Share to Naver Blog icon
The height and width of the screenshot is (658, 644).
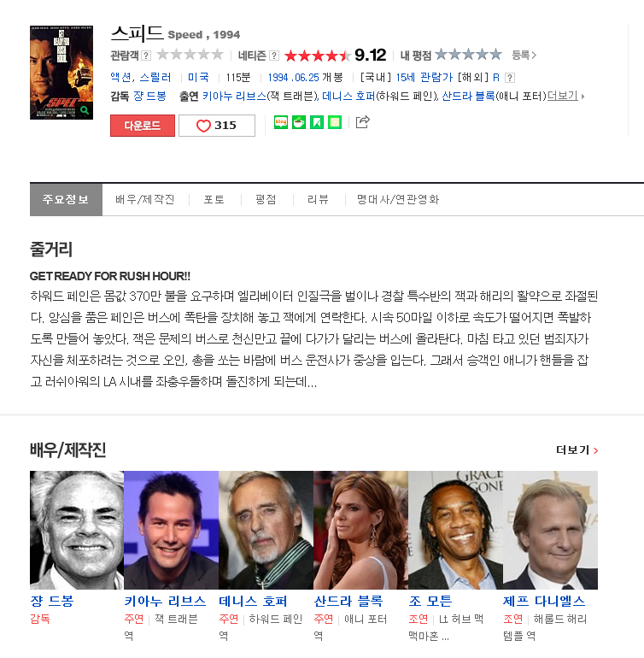[x=281, y=122]
